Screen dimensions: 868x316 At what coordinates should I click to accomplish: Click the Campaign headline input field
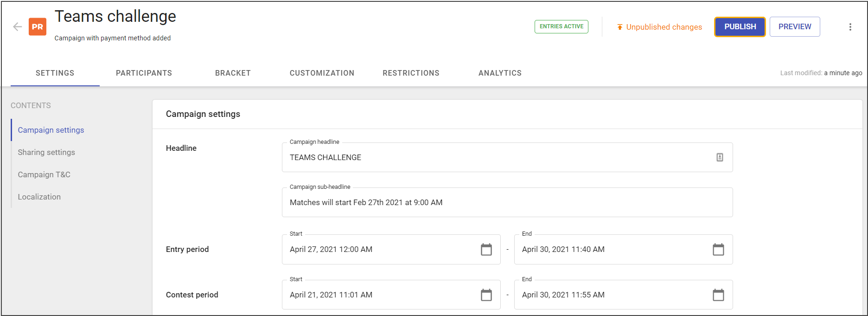[507, 157]
